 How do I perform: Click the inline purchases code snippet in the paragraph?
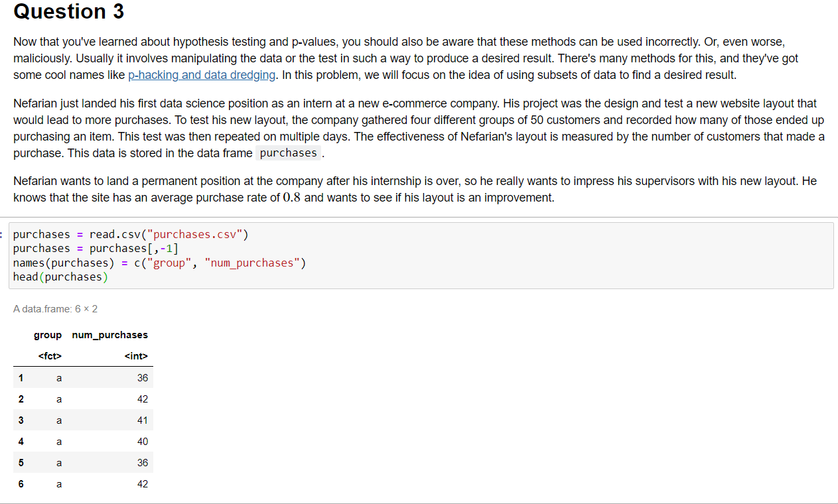pos(288,153)
